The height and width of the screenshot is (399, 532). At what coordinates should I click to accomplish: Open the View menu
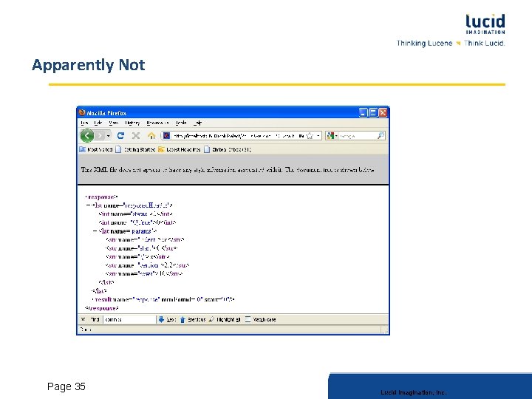(x=113, y=123)
